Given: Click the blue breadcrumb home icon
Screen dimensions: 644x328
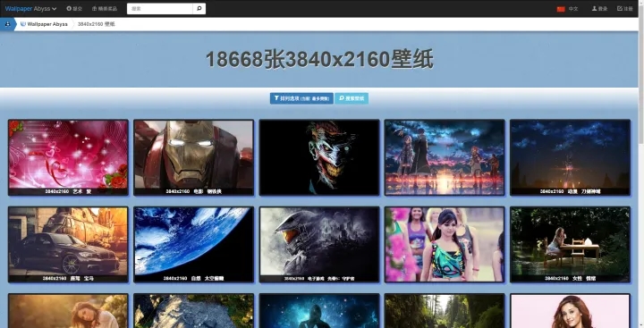Looking at the screenshot, I should coord(7,24).
